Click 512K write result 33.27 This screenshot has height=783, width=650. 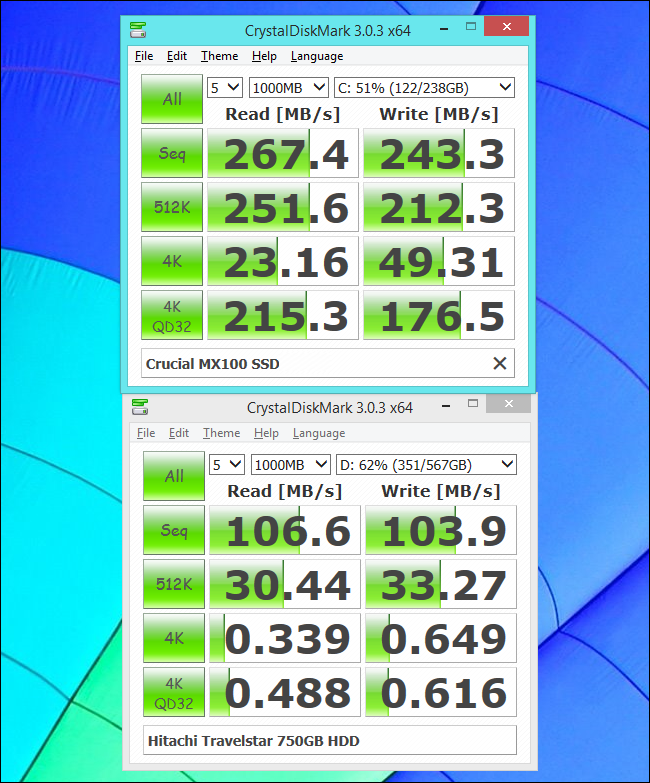[x=441, y=584]
